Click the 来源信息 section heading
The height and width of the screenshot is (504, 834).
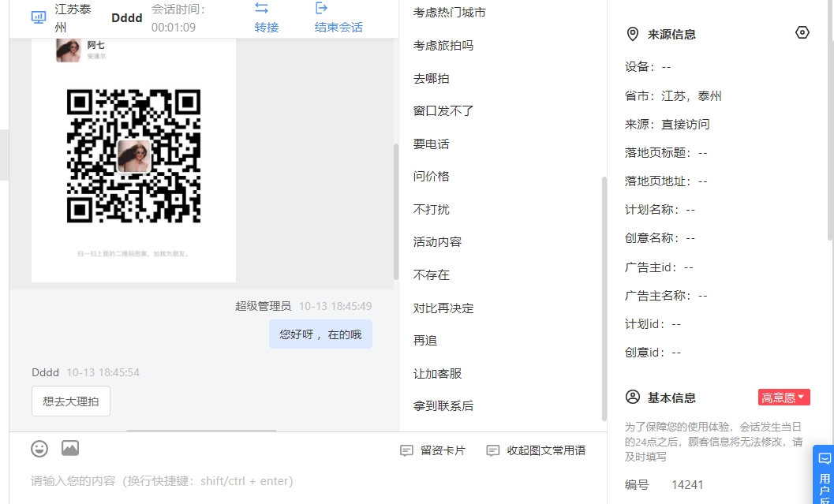pos(671,35)
